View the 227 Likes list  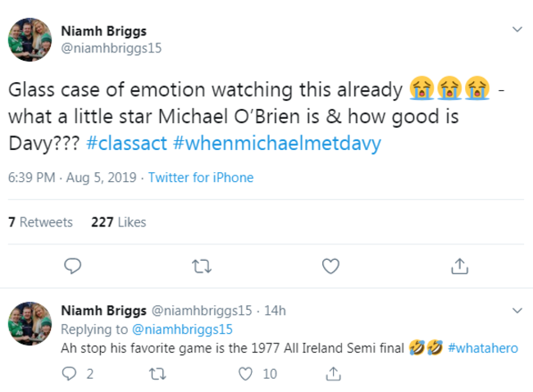pos(118,222)
